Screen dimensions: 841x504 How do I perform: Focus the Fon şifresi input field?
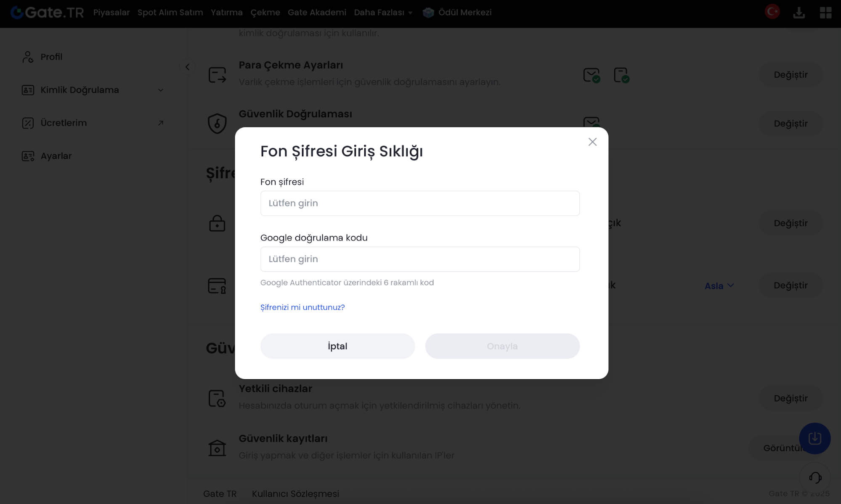pyautogui.click(x=420, y=203)
